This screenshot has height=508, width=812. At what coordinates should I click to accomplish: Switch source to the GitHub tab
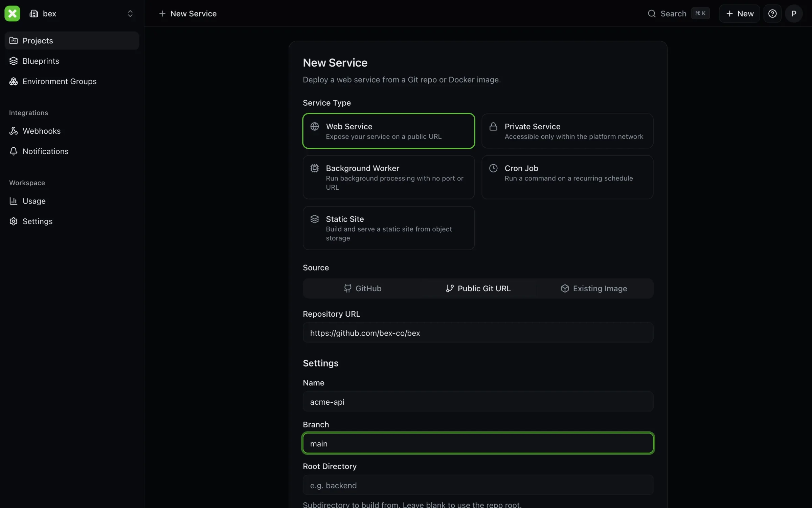[362, 289]
